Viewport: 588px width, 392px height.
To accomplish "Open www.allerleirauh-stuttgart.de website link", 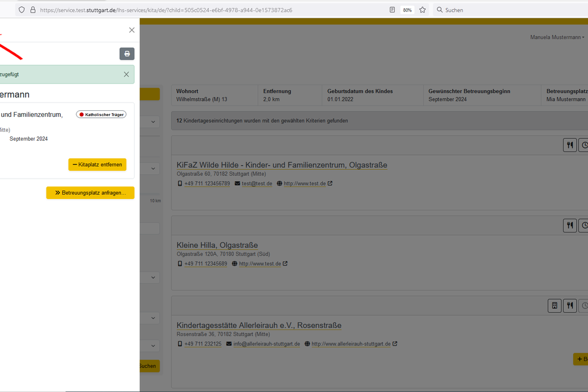I will pyautogui.click(x=350, y=344).
